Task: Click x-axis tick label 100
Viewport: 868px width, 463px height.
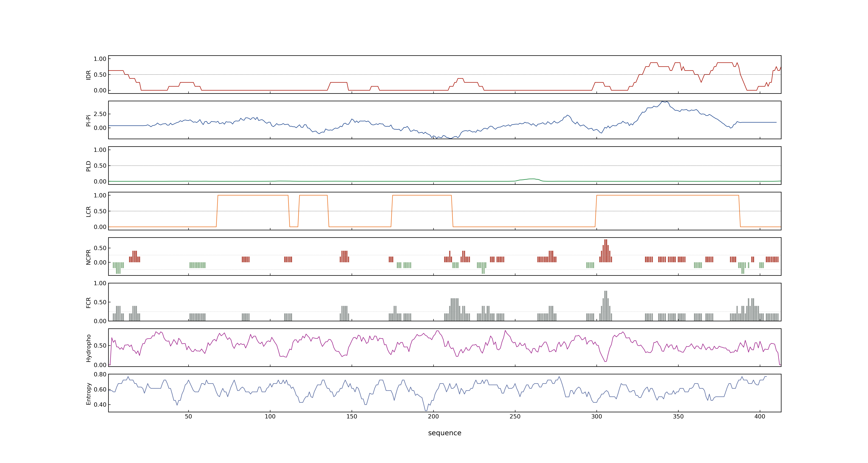Action: click(270, 416)
